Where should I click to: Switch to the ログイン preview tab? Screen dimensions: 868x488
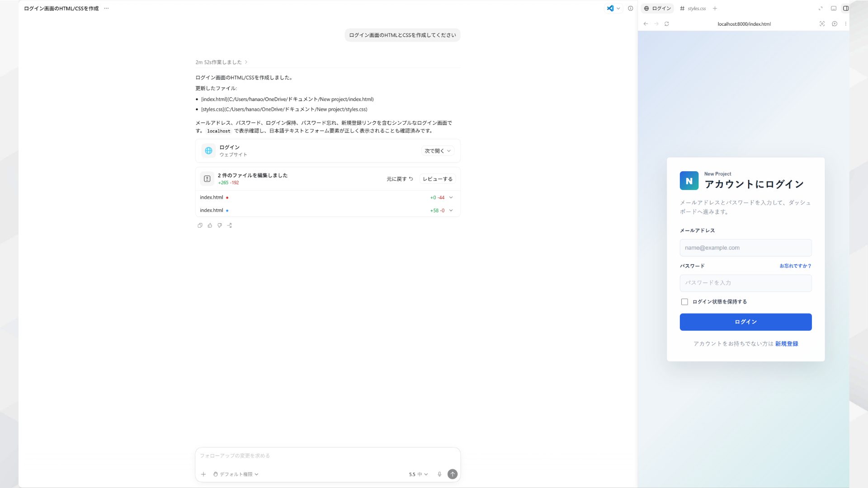[x=657, y=9]
